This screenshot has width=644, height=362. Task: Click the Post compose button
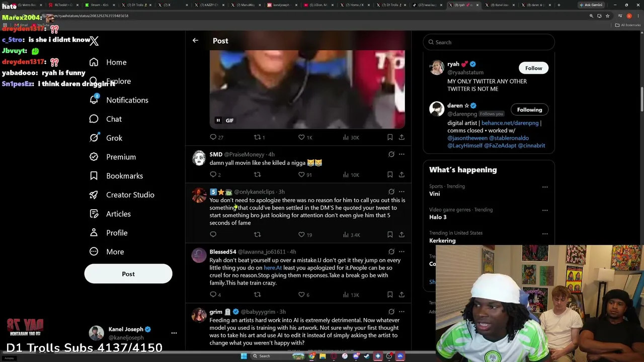click(128, 274)
